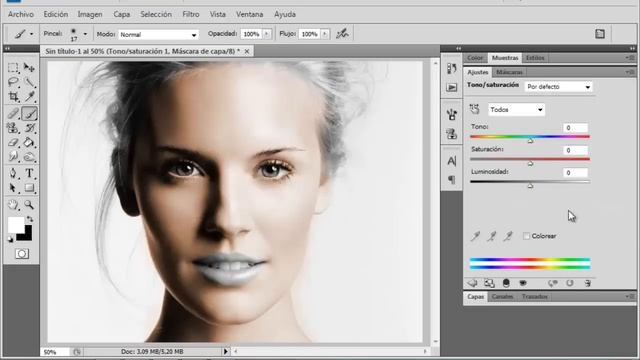Expand the Flujo slider arrow
Image resolution: width=640 pixels, height=360 pixels.
325,34
